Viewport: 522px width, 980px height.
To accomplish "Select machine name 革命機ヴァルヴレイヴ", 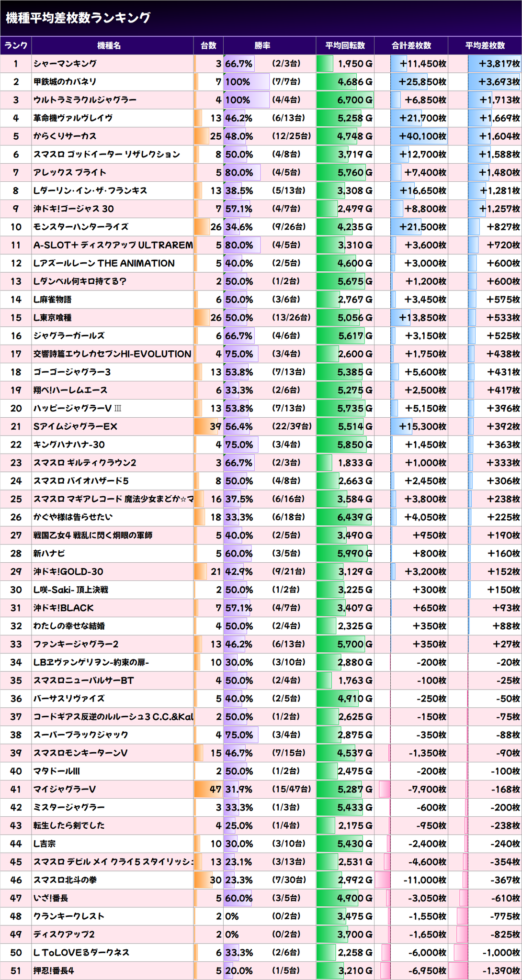I will 73,118.
